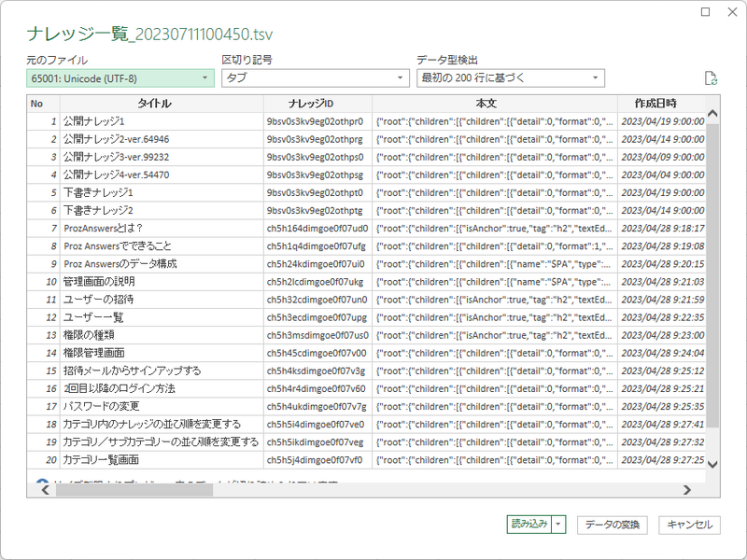Screen dimensions: 747x560
Task: Select cell 下書きナレッジ1
Action: 162,193
